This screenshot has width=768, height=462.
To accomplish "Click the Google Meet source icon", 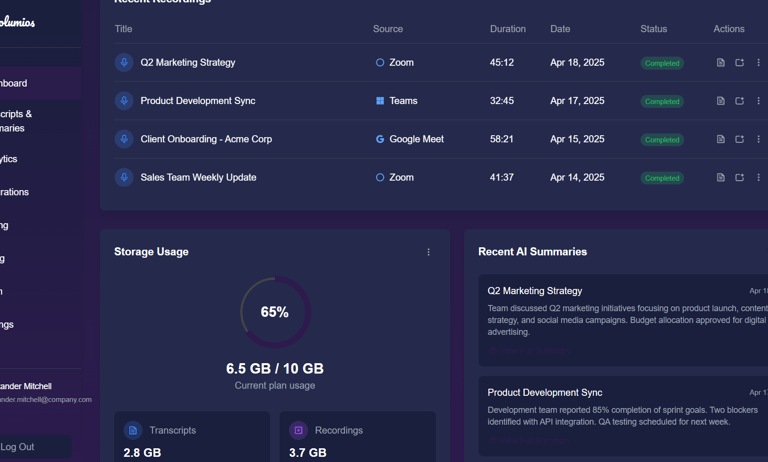I will tap(380, 139).
